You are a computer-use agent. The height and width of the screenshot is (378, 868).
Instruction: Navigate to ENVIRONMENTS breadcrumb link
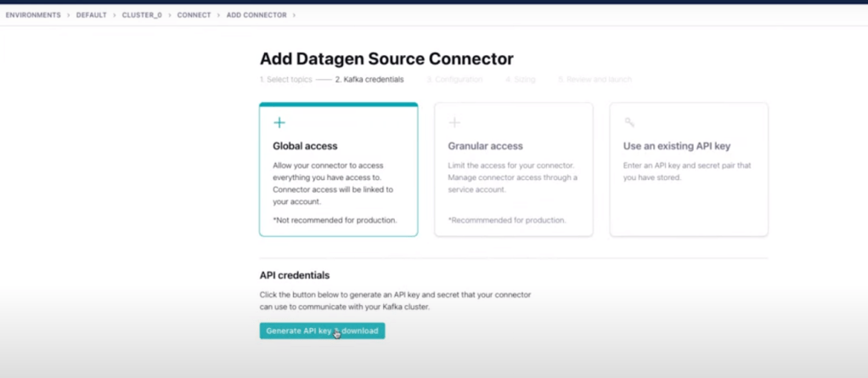coord(33,15)
